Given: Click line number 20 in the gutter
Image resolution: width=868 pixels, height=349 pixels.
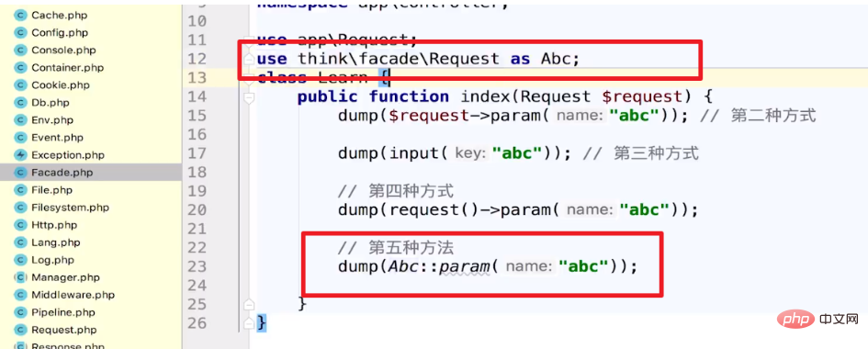Looking at the screenshot, I should pos(197,210).
